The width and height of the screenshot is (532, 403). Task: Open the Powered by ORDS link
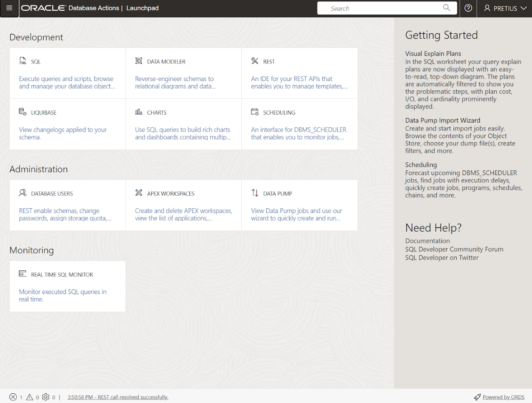503,397
